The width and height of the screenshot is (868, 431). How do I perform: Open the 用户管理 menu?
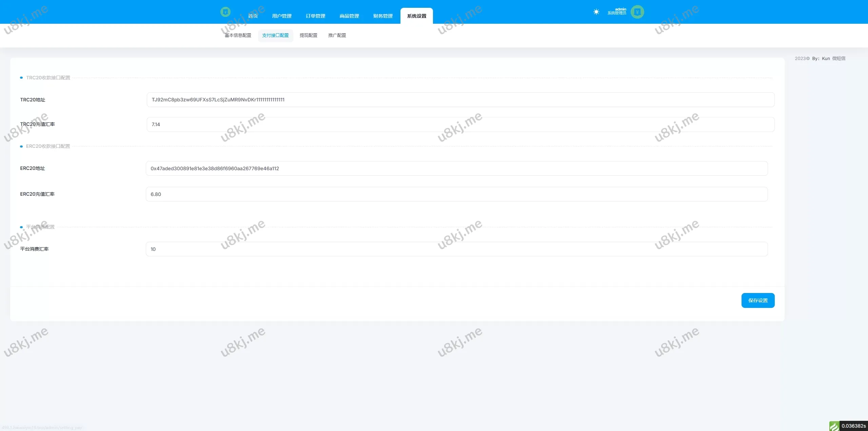(282, 16)
